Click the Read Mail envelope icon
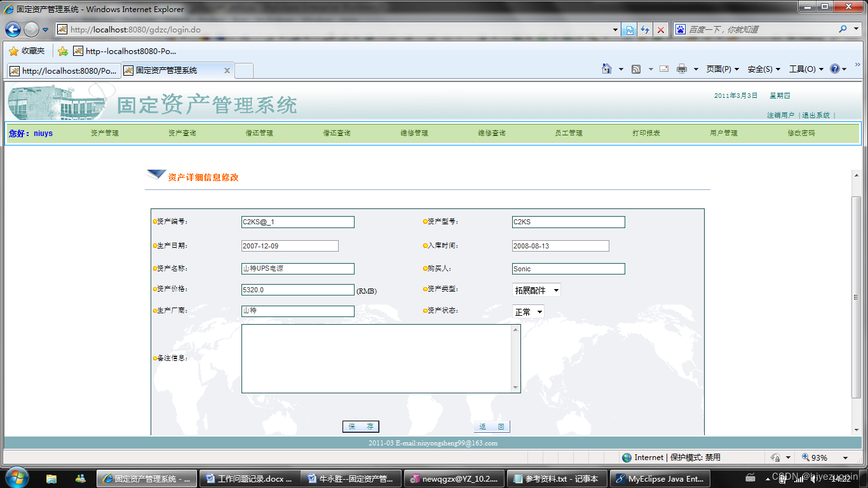Image resolution: width=868 pixels, height=488 pixels. [x=664, y=69]
